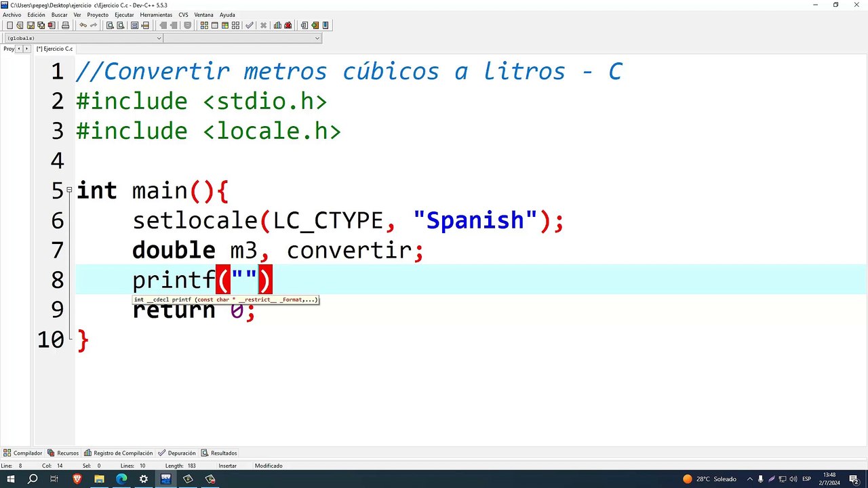Open profile analysis with the bar chart toolbar icon
Viewport: 868px width, 488px height.
click(277, 26)
